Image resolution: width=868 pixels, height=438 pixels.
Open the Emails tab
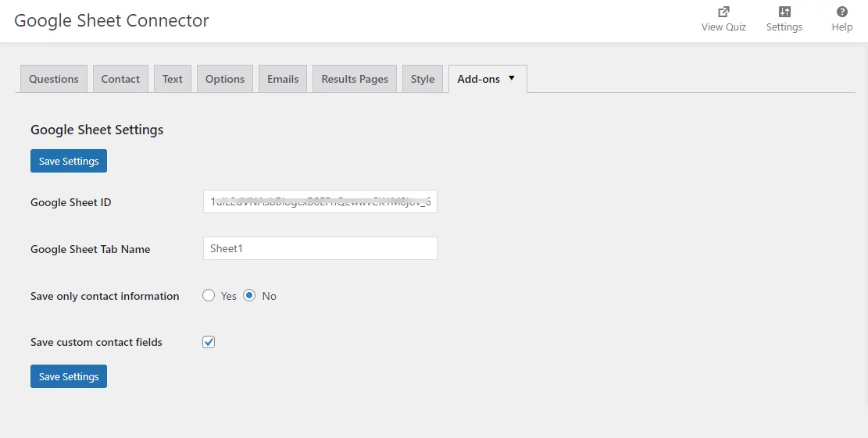283,79
